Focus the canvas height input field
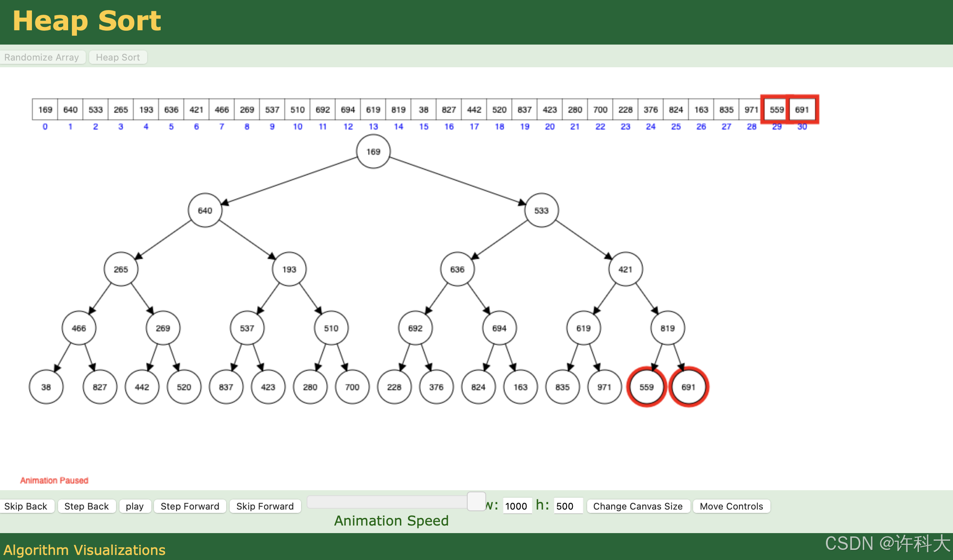The height and width of the screenshot is (560, 953). click(x=567, y=506)
